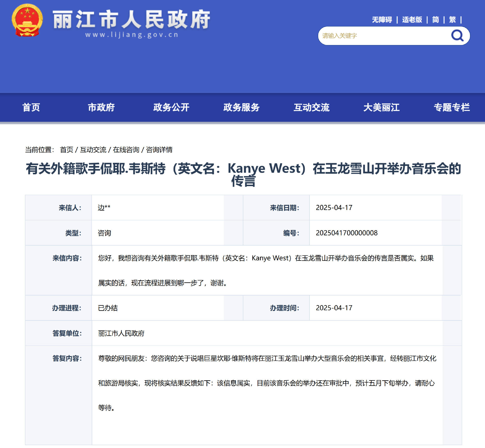
Task: Click the type value 咨询
Action: pyautogui.click(x=104, y=233)
